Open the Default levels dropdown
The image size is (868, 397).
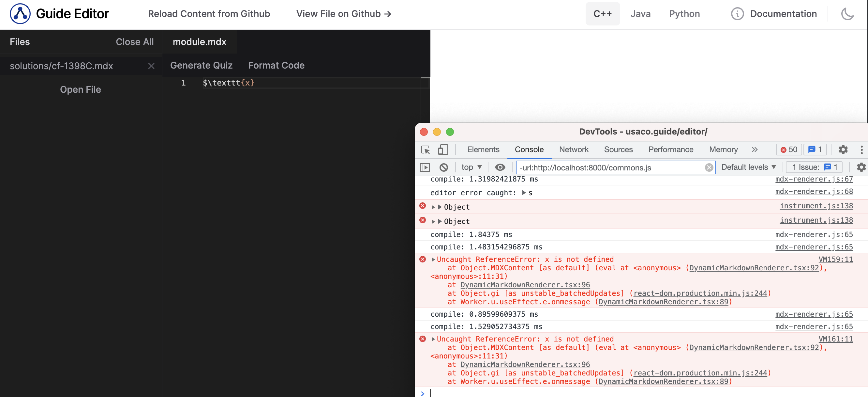(x=748, y=167)
